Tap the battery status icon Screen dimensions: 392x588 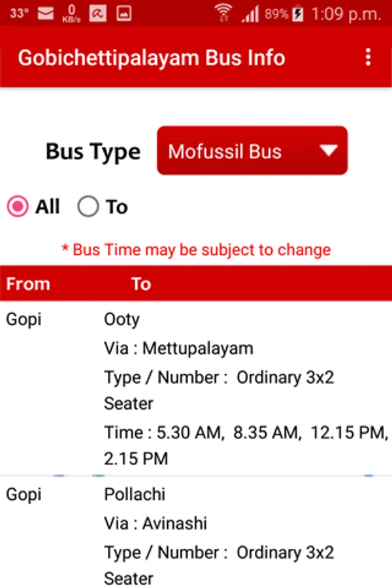tap(299, 13)
